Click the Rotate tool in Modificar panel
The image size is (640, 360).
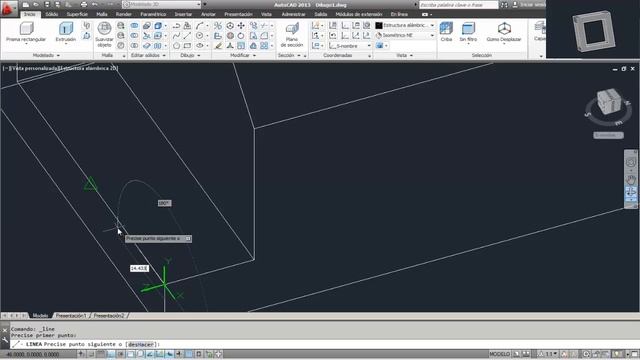coord(241,36)
